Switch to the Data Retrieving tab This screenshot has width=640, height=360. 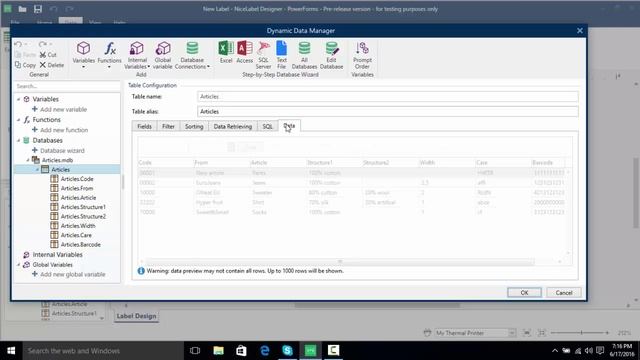click(233, 127)
